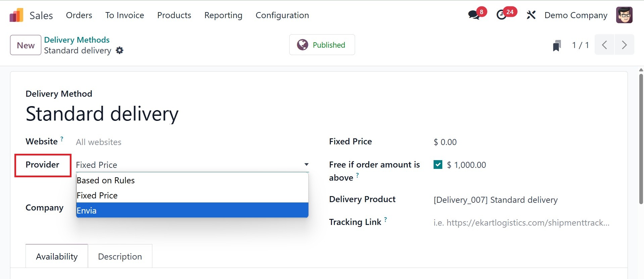The image size is (644, 279).
Task: Click the bookmark icon near pager
Action: point(557,45)
